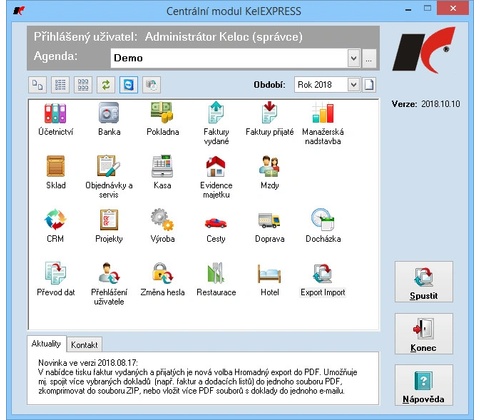The height and width of the screenshot is (420, 480).
Task: Open Změna hesla padlock icon
Action: [x=162, y=279]
